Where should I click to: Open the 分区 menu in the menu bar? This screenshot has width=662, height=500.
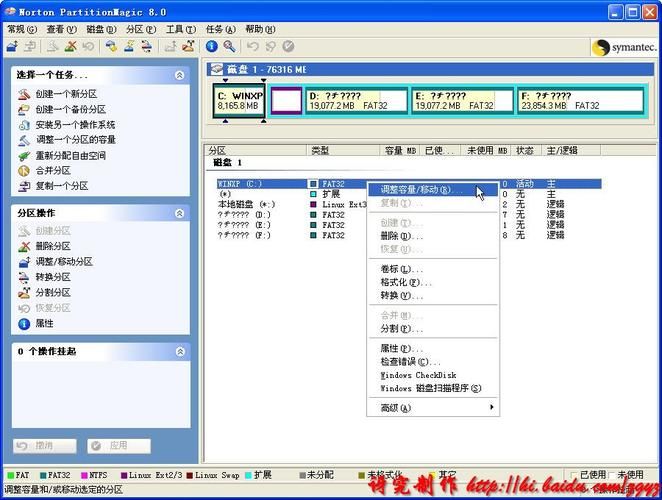click(x=141, y=29)
